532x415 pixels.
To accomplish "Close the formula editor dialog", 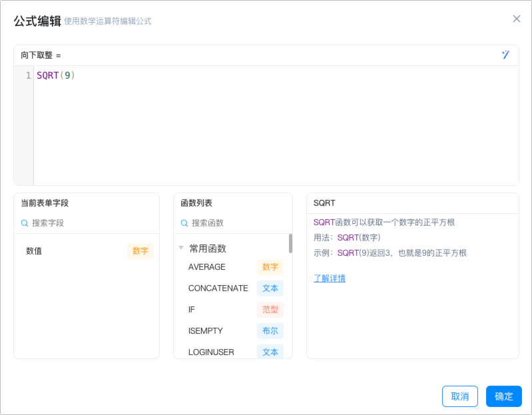I will click(517, 19).
